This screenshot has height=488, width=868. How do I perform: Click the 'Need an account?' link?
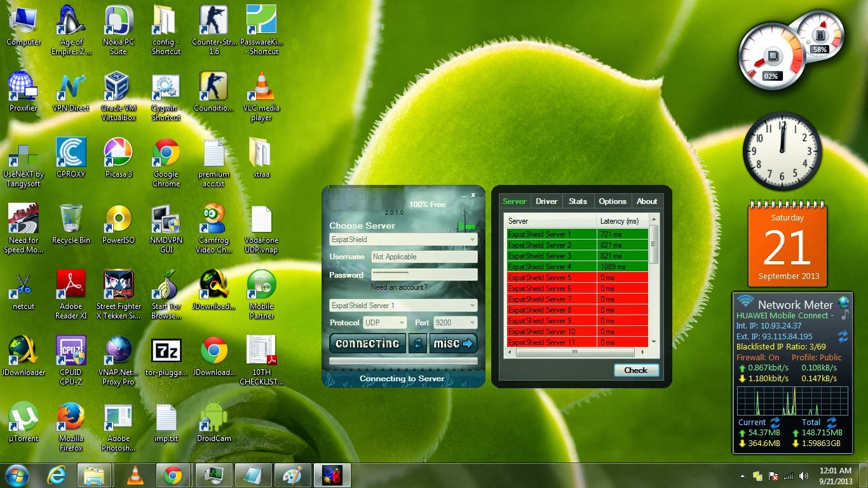tap(399, 287)
